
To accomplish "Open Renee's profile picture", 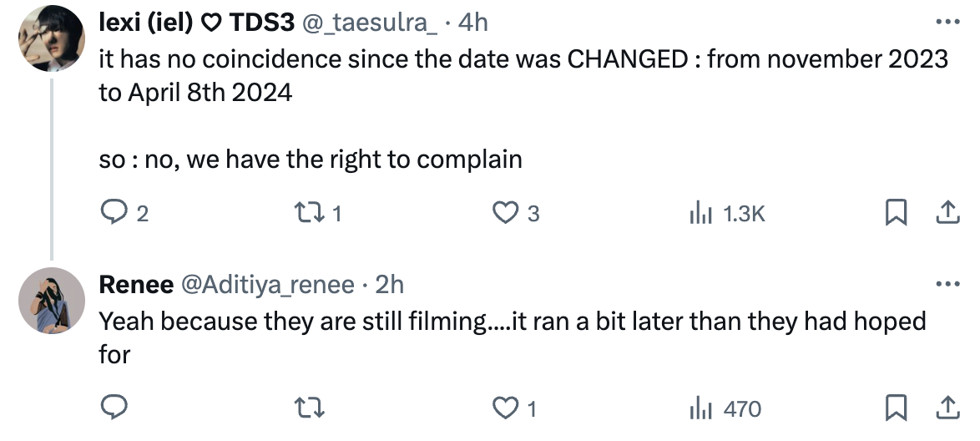I will coord(52,300).
